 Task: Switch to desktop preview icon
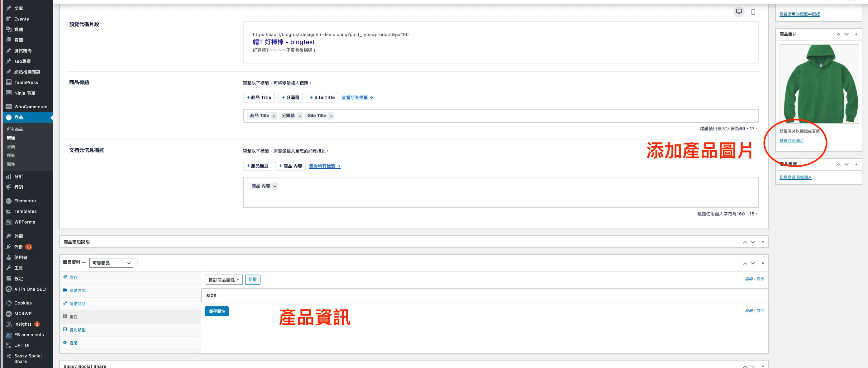tap(739, 12)
